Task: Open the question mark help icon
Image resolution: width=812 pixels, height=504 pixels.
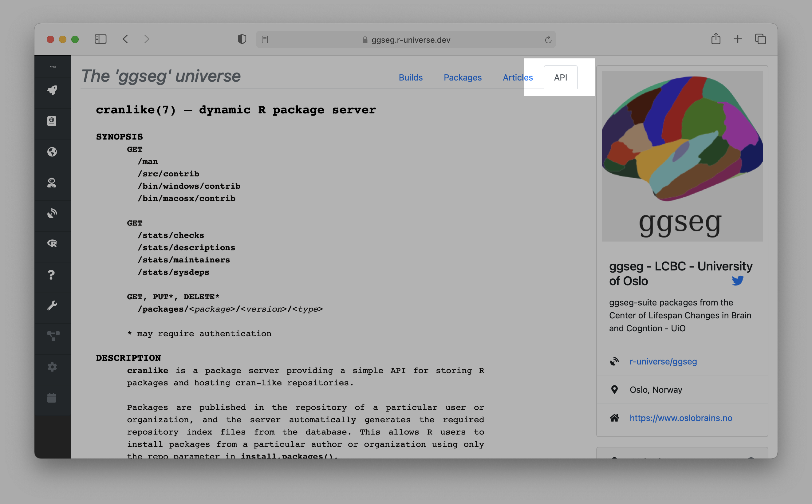Action: pos(52,275)
